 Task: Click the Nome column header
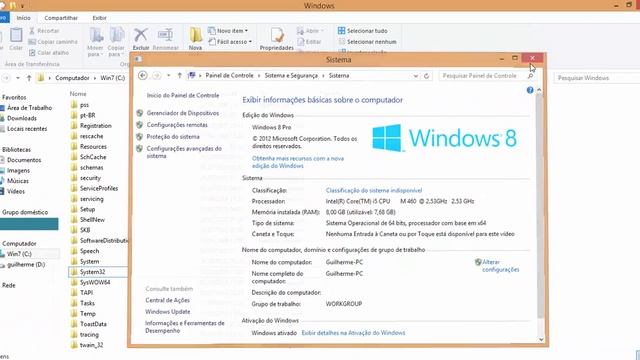click(x=78, y=94)
